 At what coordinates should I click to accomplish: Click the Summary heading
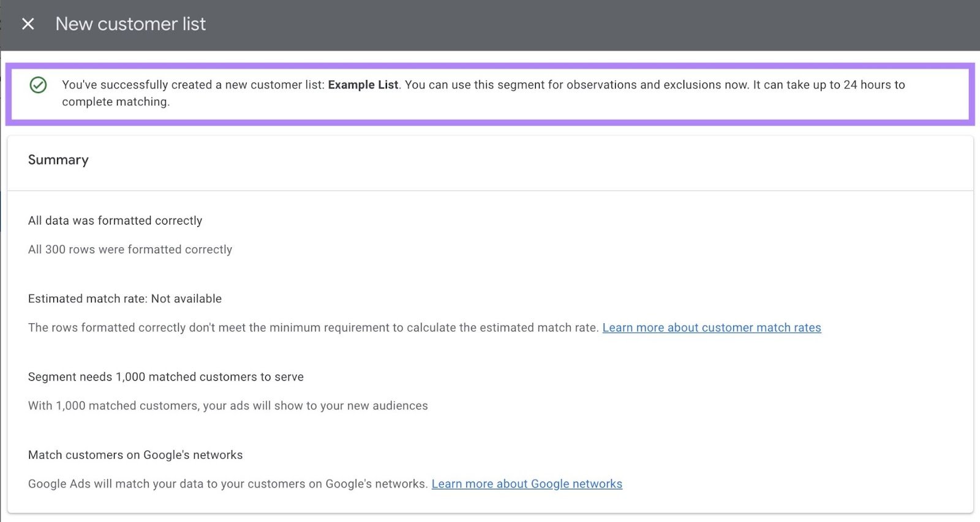(58, 160)
